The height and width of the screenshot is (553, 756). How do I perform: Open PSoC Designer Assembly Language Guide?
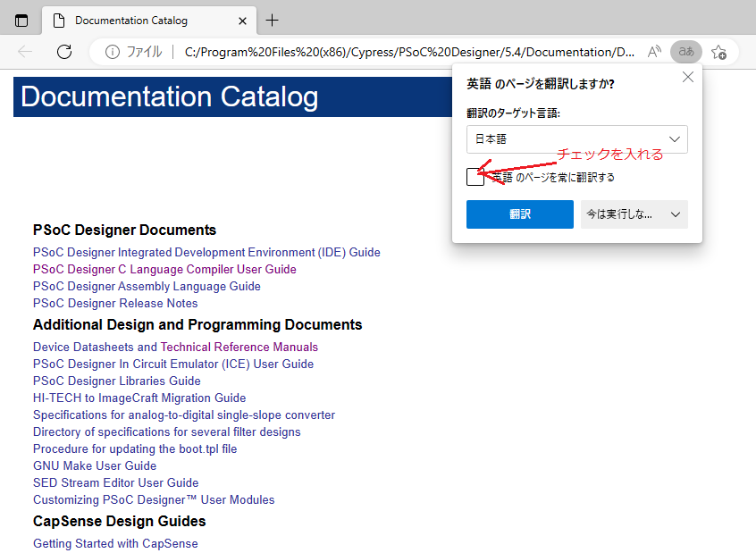coord(147,287)
